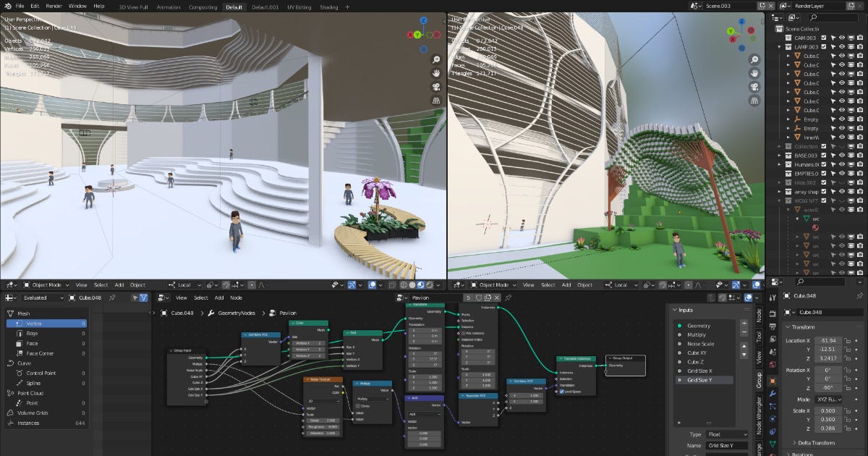Open the Tool sidebar tab in node editor

(759, 336)
